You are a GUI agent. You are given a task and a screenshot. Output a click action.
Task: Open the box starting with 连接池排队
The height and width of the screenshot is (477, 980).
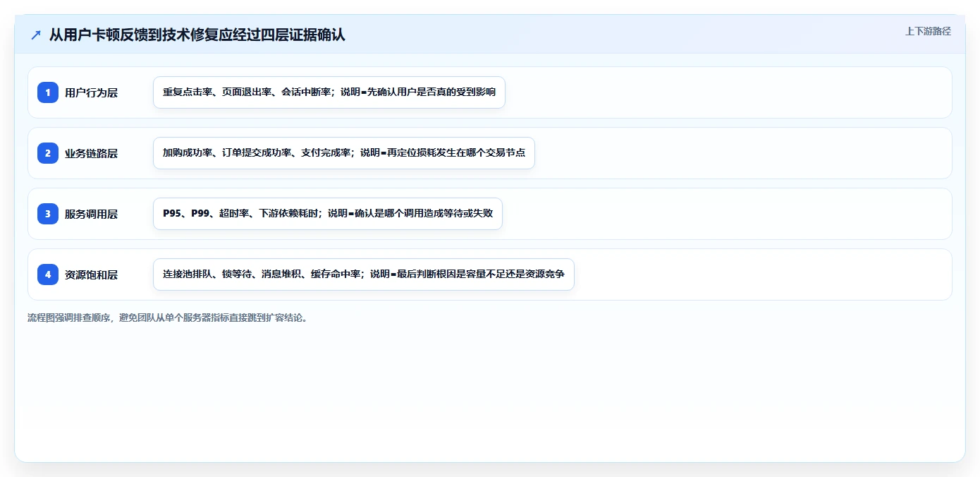pyautogui.click(x=364, y=274)
